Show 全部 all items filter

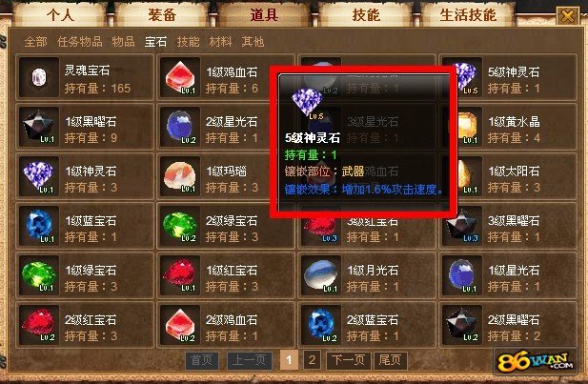(x=35, y=42)
